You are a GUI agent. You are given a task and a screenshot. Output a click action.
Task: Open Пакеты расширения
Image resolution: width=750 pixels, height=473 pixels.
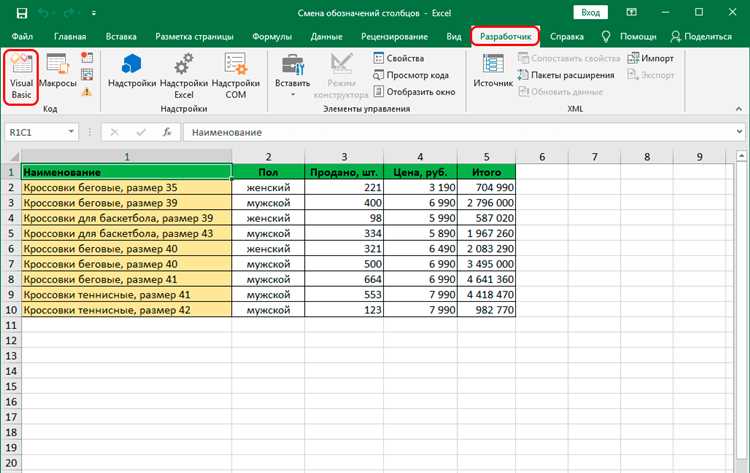click(x=566, y=75)
